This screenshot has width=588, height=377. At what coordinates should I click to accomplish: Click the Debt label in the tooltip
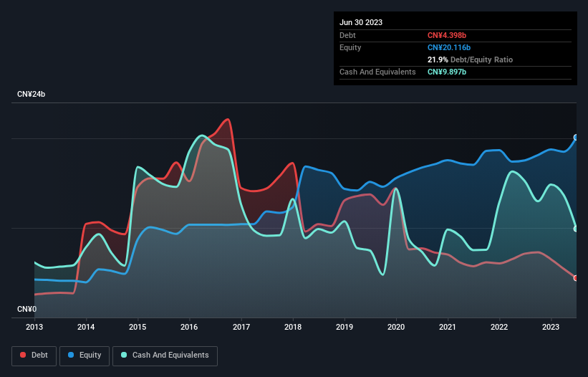tap(347, 35)
